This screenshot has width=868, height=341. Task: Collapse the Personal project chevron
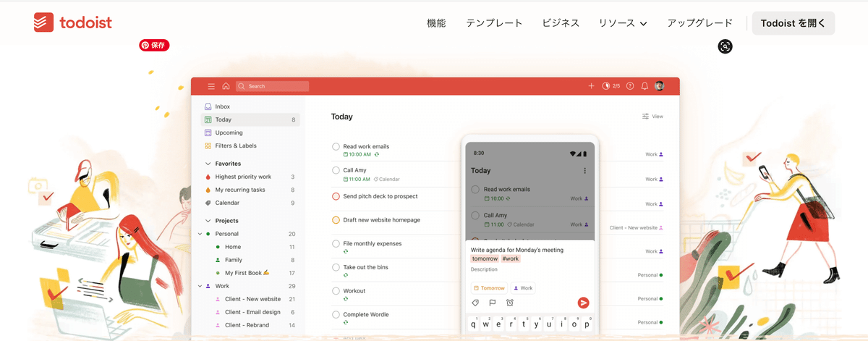point(200,234)
